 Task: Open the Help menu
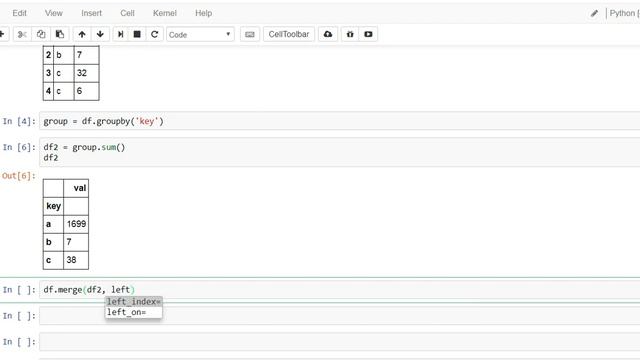pos(203,13)
